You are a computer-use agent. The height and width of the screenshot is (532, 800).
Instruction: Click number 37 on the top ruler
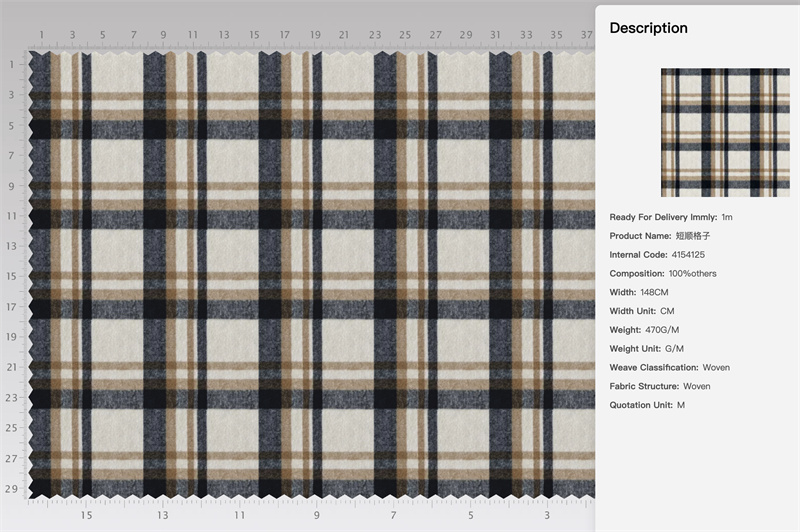pyautogui.click(x=587, y=35)
